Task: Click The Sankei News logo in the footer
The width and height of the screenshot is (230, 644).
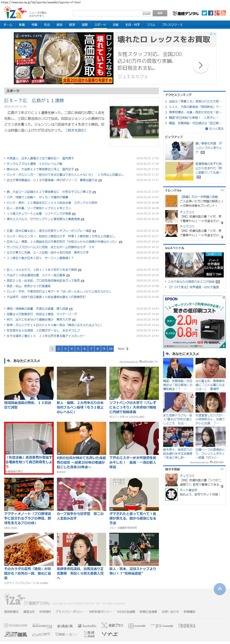Action: [16, 626]
